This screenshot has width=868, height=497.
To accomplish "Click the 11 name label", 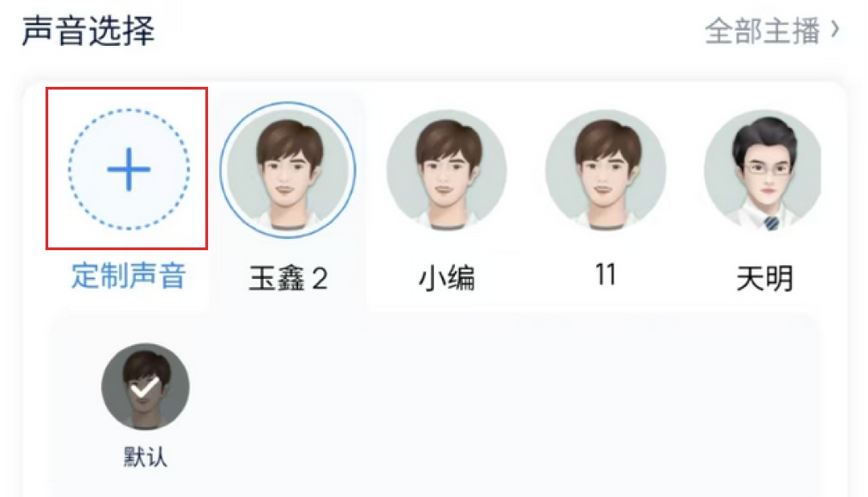I will click(x=606, y=275).
